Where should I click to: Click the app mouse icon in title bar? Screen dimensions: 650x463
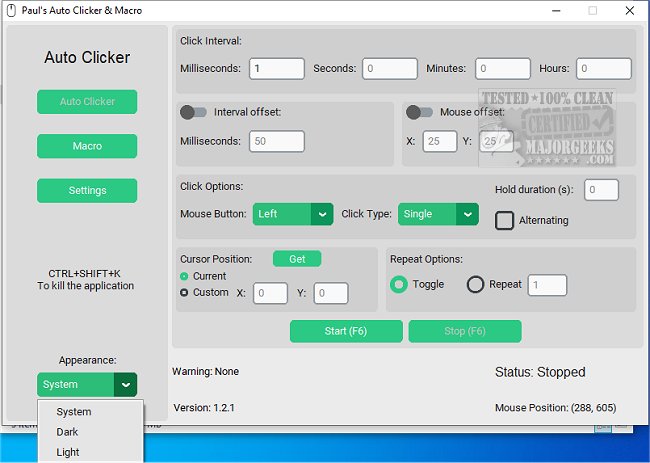click(12, 11)
